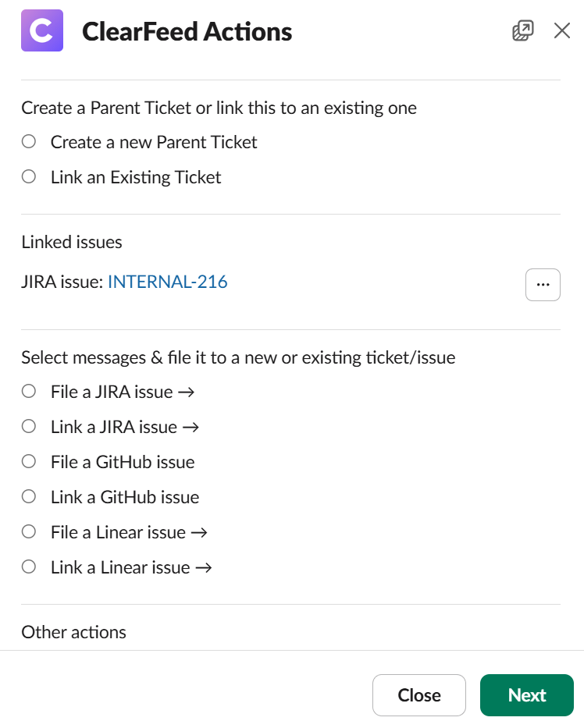Image resolution: width=584 pixels, height=728 pixels.
Task: Click the ClearFeed Actions title text
Action: pyautogui.click(x=187, y=32)
